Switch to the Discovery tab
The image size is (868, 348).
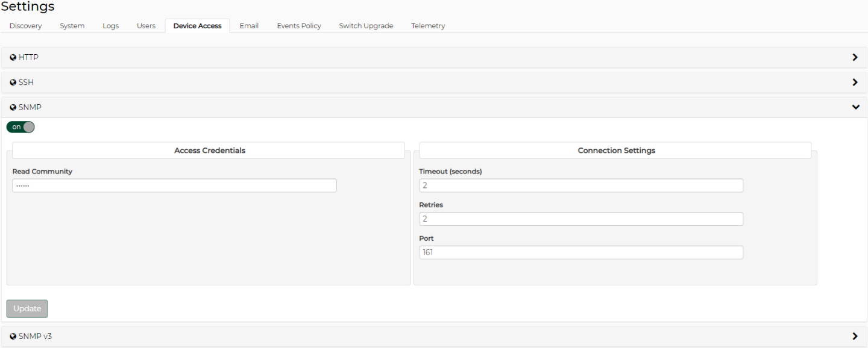(25, 26)
